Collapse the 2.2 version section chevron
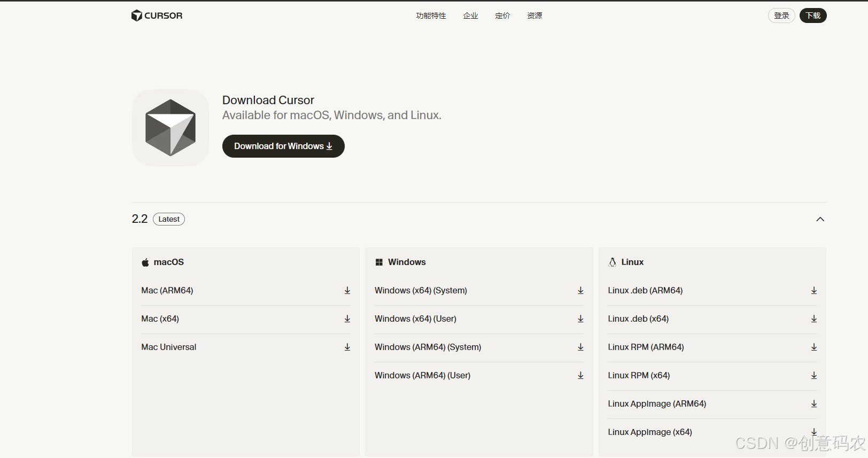The image size is (868, 458). [820, 219]
